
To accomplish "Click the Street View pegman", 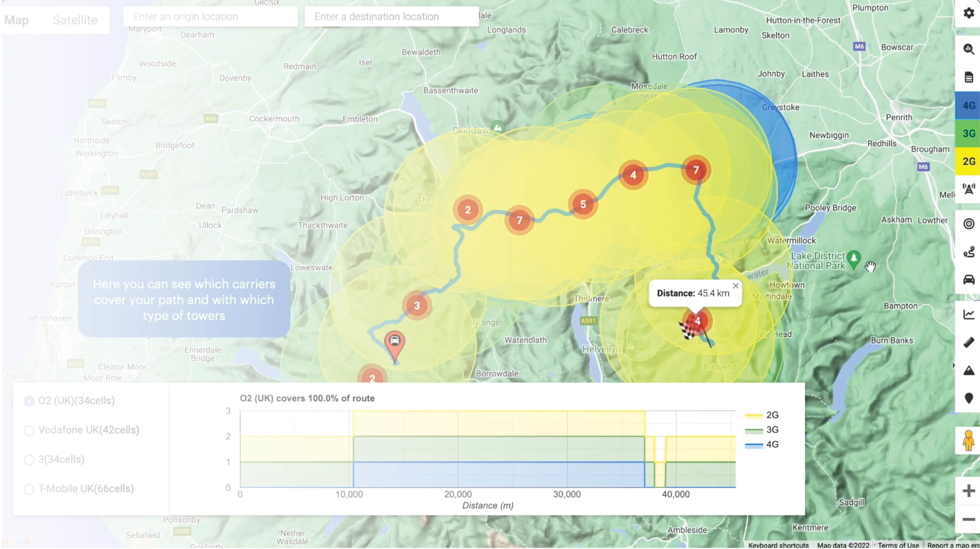I will point(968,440).
